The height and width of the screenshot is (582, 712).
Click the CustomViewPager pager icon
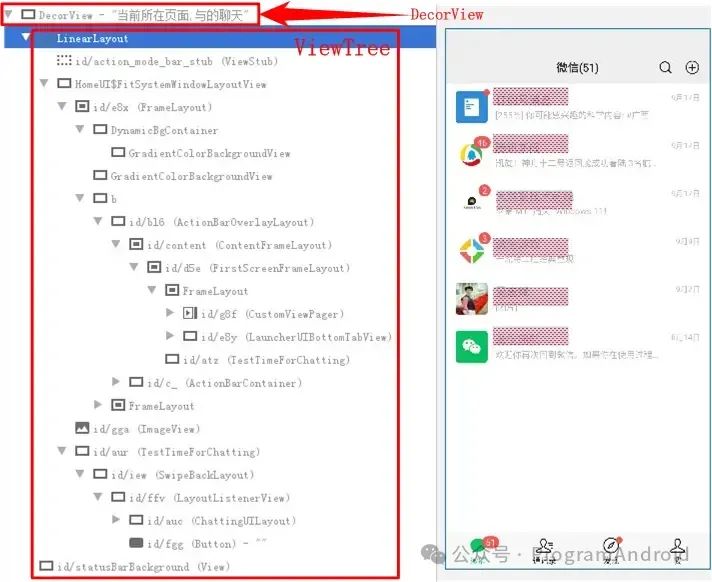pyautogui.click(x=190, y=313)
